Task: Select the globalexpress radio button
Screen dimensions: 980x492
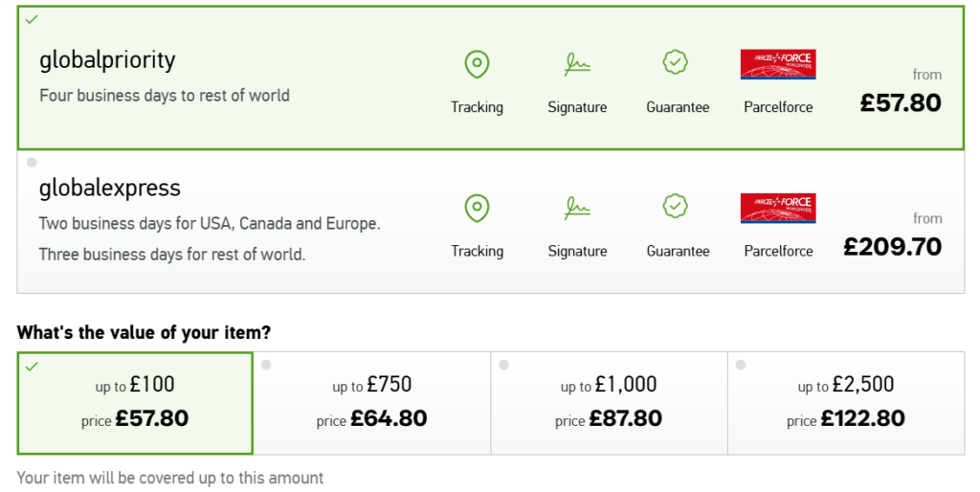Action: (x=32, y=162)
